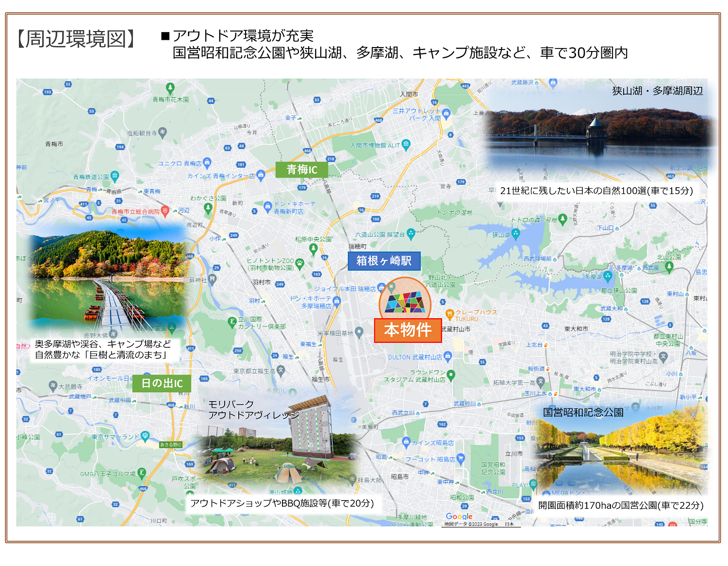728x566 pixels.
Task: Click the ヒノトントンZOO paw marker
Action: coord(300,263)
